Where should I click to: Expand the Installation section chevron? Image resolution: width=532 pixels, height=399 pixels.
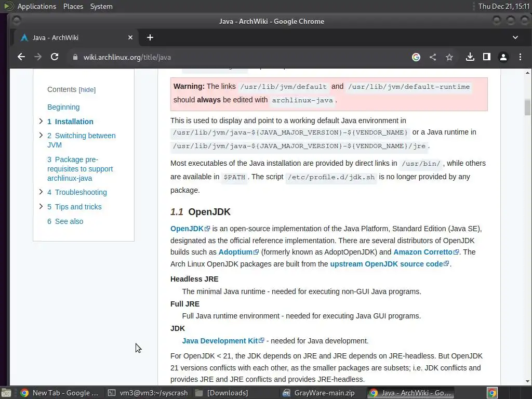41,121
